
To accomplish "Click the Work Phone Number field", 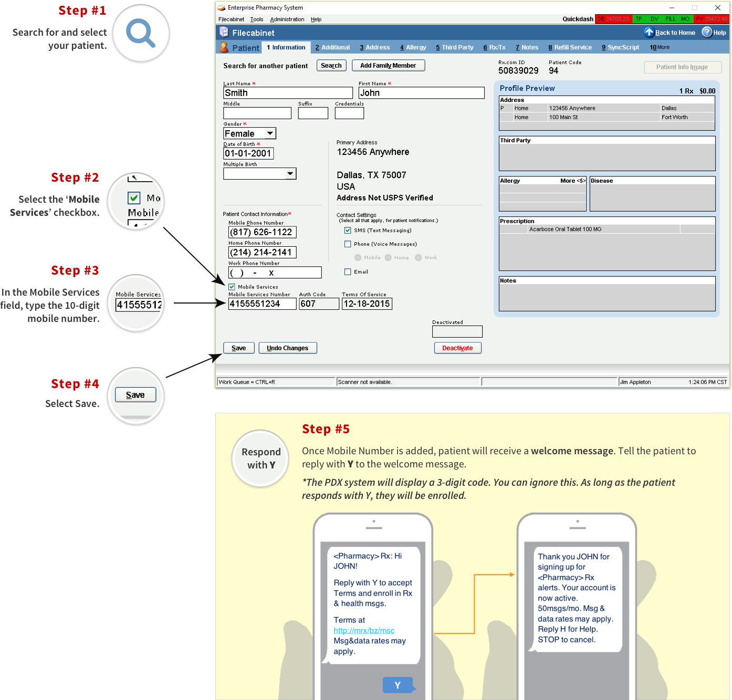I will pos(275,273).
